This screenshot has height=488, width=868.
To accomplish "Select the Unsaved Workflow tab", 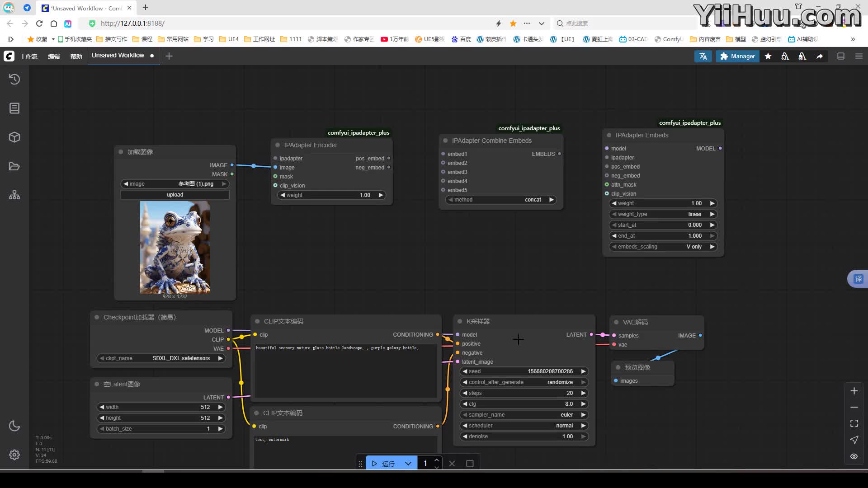I will 118,56.
